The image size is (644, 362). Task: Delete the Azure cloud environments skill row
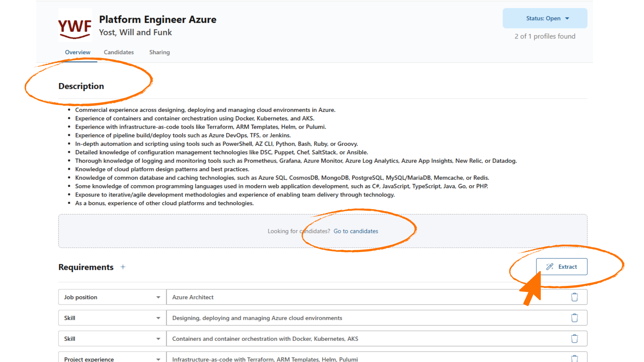coord(575,318)
